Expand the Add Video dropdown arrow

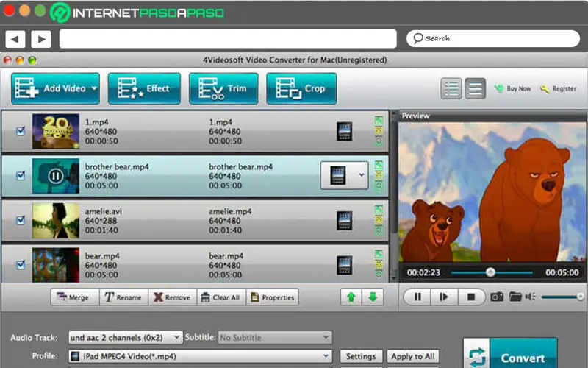94,88
